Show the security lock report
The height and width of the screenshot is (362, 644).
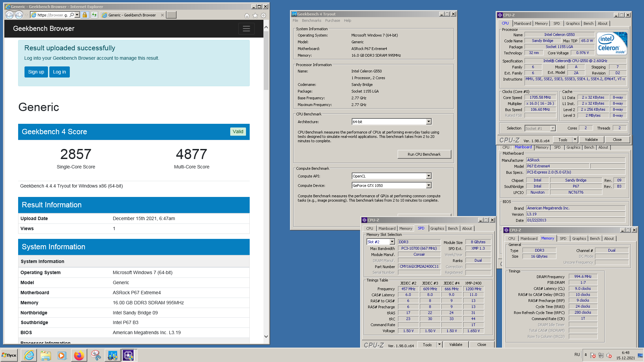pyautogui.click(x=85, y=15)
